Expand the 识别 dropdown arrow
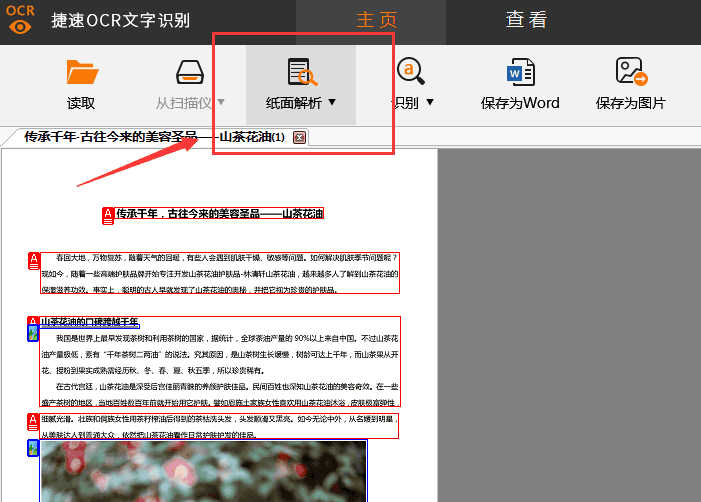Screen dimensions: 701x502 430,102
